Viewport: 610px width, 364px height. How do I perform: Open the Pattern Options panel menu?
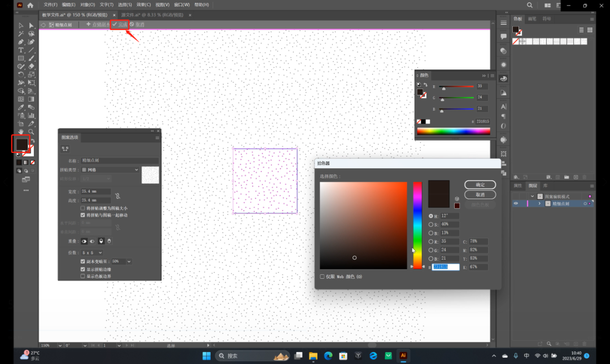(x=157, y=138)
